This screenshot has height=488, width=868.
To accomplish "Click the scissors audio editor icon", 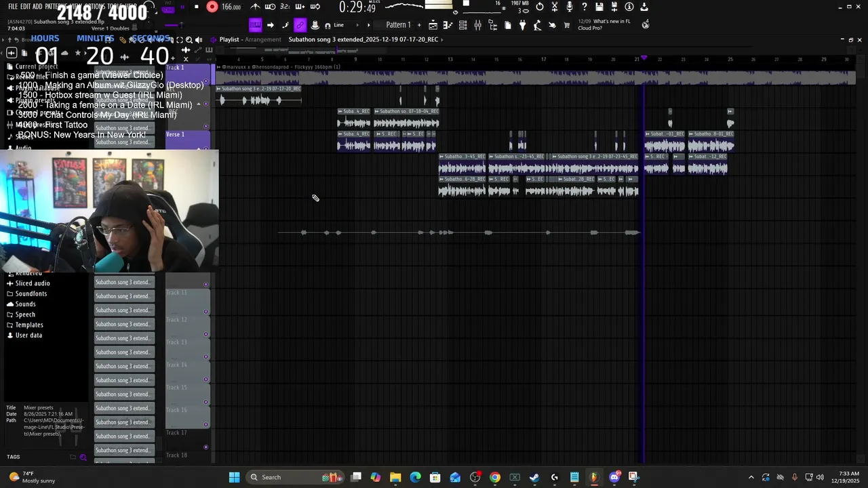I will [555, 7].
